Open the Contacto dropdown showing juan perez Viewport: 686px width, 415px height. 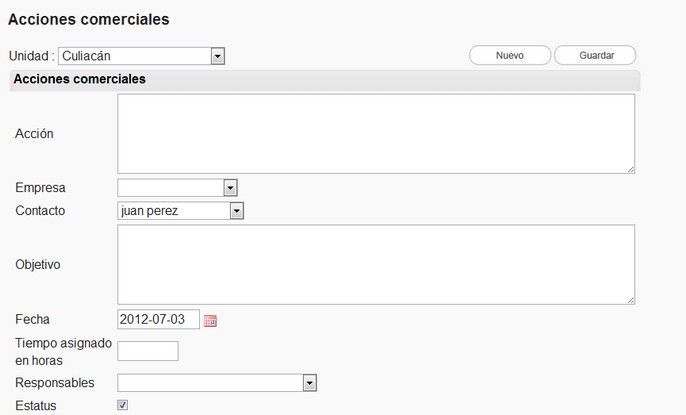[x=181, y=211]
